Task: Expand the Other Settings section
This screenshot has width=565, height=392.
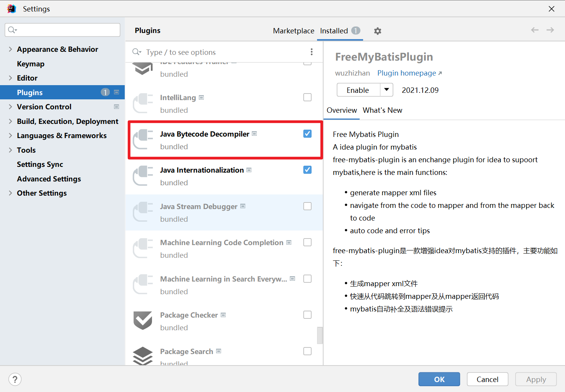Action: click(10, 193)
